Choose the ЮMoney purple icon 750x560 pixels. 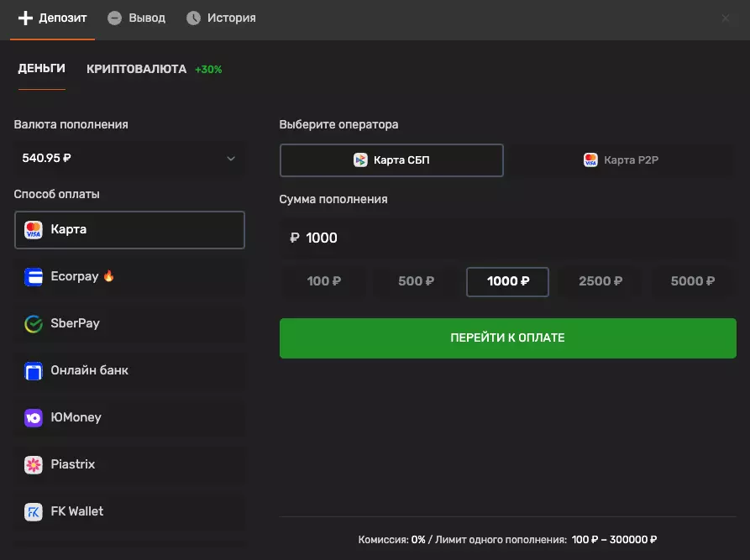[34, 418]
